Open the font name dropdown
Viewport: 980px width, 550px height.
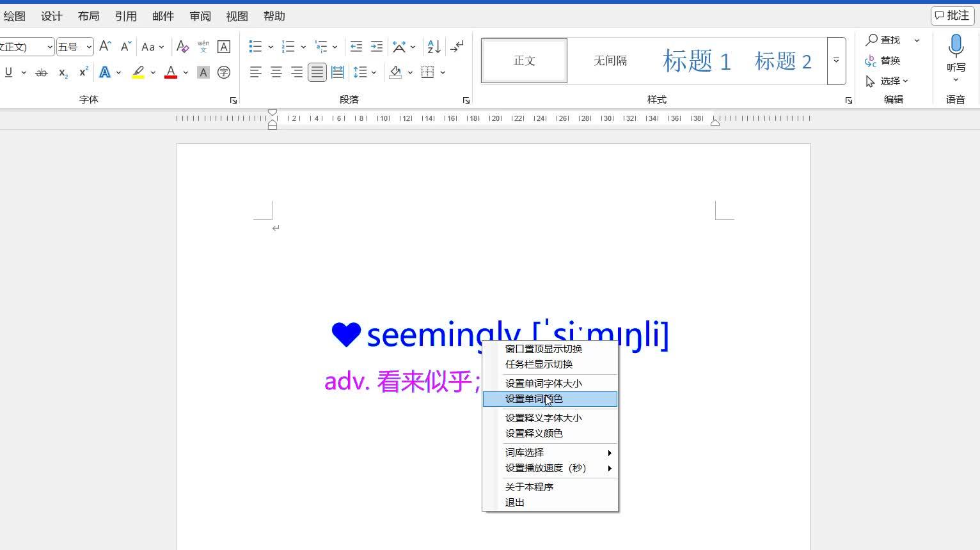(x=50, y=47)
